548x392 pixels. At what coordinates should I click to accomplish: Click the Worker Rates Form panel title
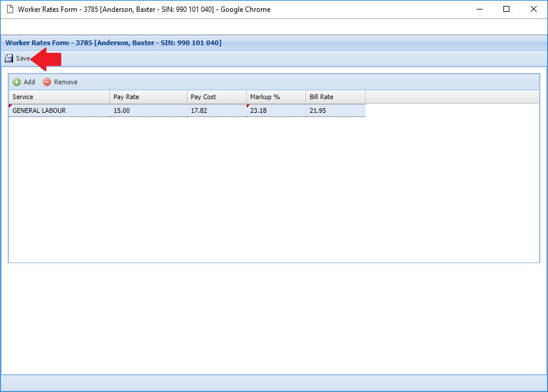[114, 43]
